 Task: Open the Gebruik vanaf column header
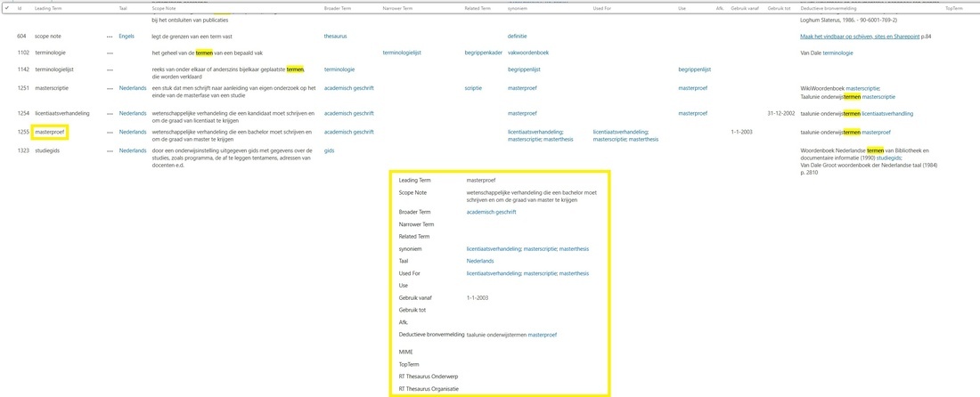tap(745, 8)
